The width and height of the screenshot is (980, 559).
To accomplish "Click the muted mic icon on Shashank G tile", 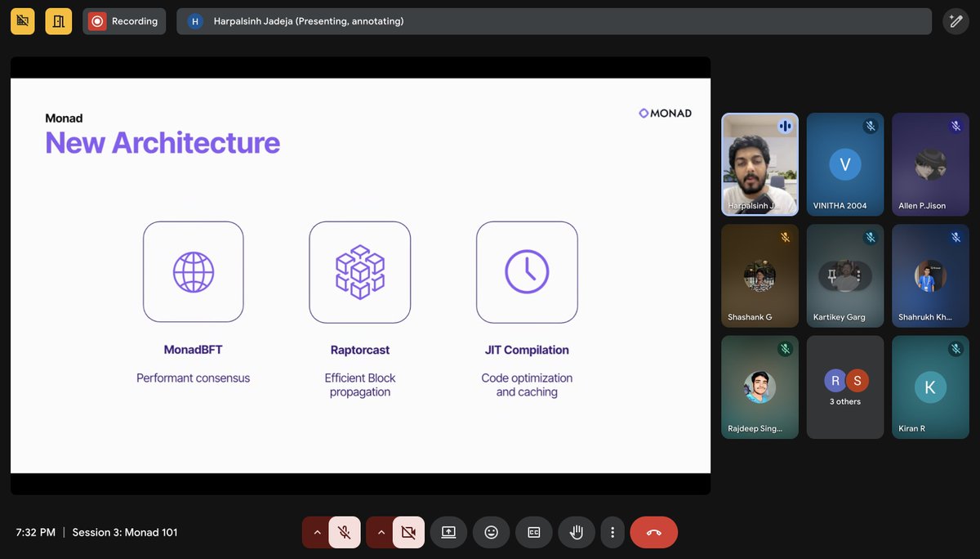I will [786, 238].
